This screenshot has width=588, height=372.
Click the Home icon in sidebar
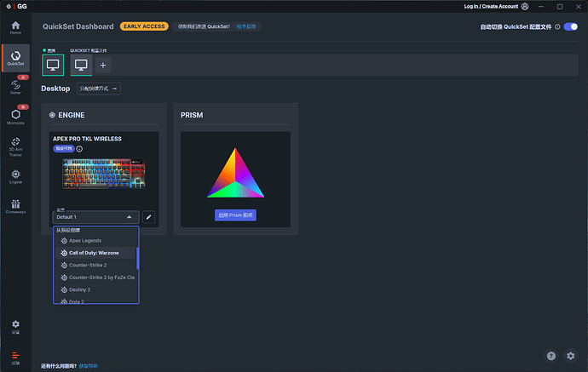tap(15, 26)
